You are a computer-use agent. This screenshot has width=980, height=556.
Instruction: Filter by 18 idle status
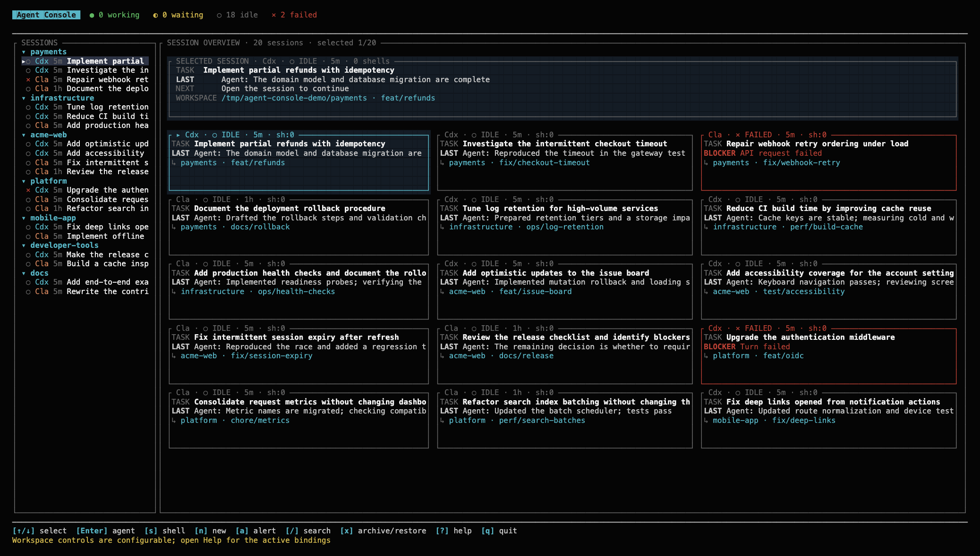pos(237,15)
